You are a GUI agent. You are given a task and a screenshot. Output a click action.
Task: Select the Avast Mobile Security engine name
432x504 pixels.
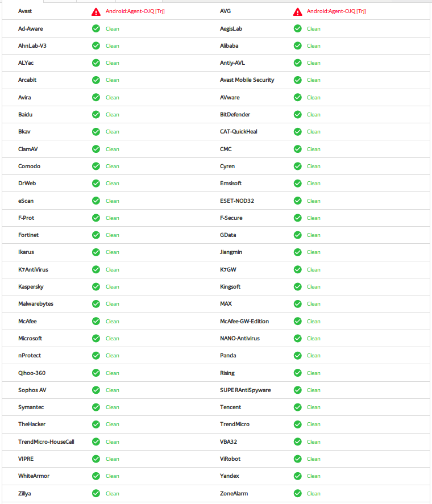point(247,80)
